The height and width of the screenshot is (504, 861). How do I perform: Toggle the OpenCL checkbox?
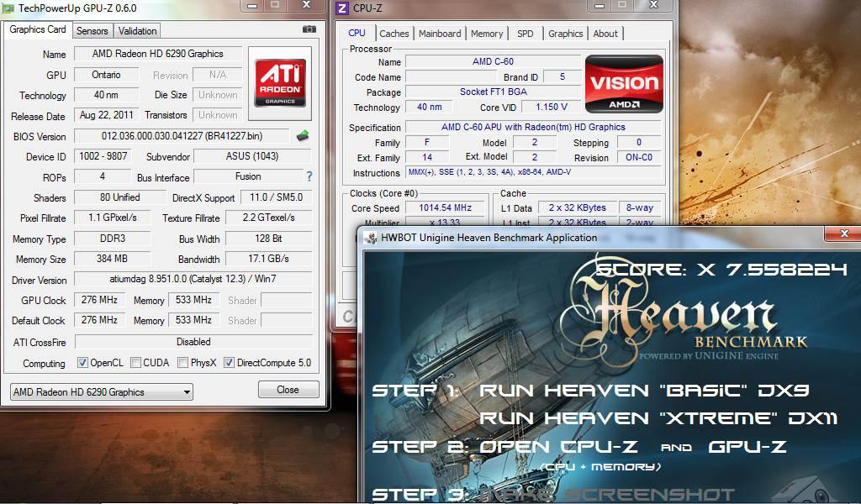pyautogui.click(x=82, y=363)
